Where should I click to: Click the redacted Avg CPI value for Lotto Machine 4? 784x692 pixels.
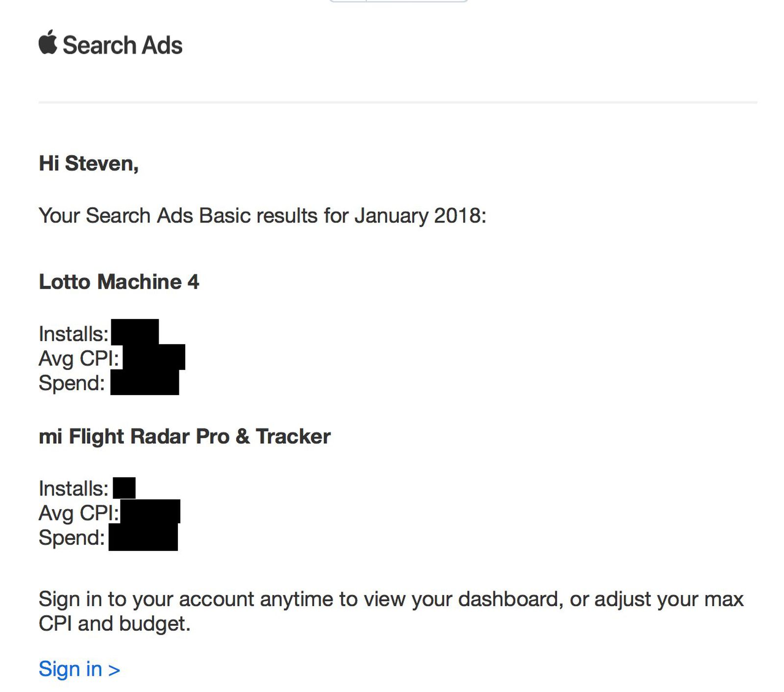[x=154, y=357]
